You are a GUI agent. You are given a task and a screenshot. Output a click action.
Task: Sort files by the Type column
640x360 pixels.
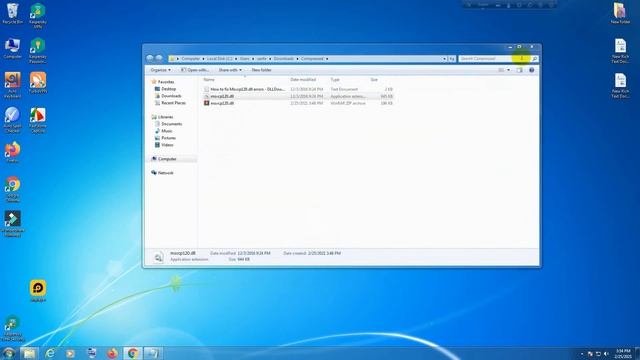coord(335,80)
